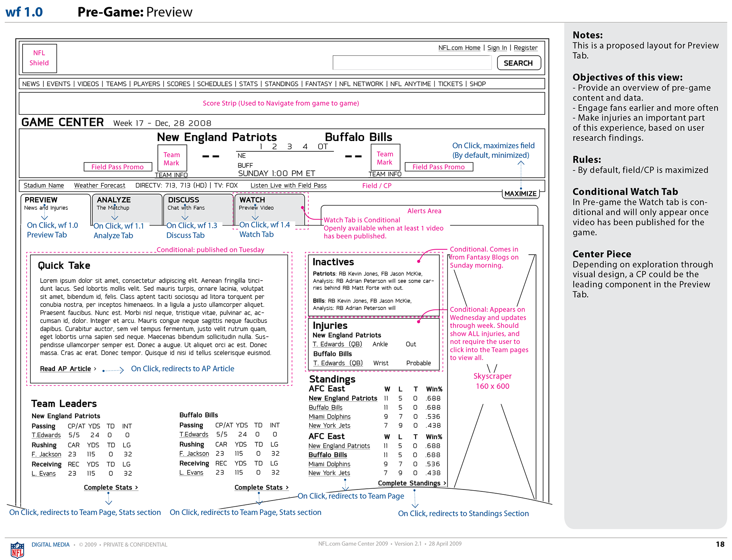Viewport: 732px width, 560px height.
Task: Click Buffalo Bills in first standings table
Action: pos(326,408)
